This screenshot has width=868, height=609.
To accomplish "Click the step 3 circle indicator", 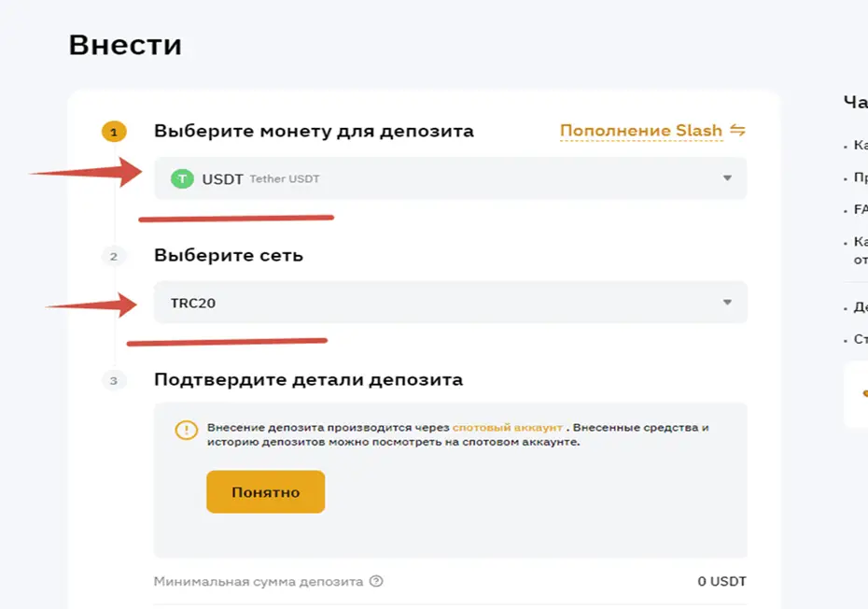I will 113,380.
